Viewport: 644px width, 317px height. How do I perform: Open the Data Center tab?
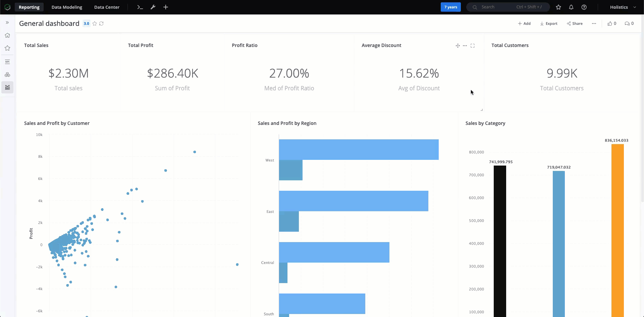click(x=107, y=7)
